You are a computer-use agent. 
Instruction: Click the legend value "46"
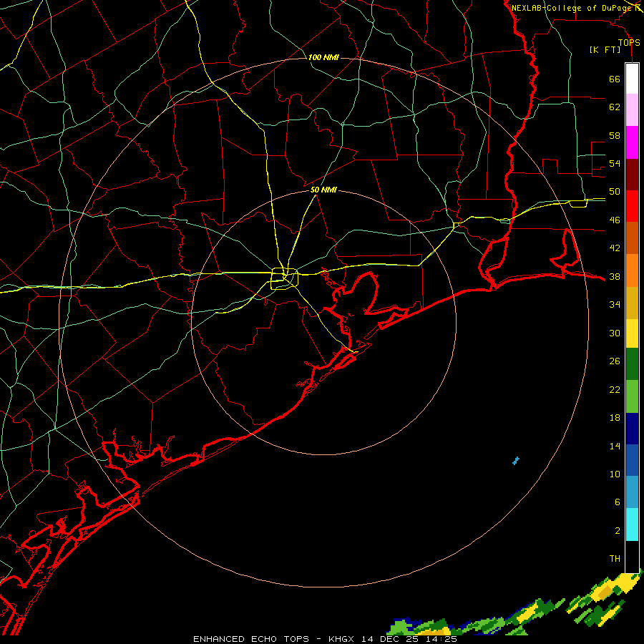[x=615, y=220]
